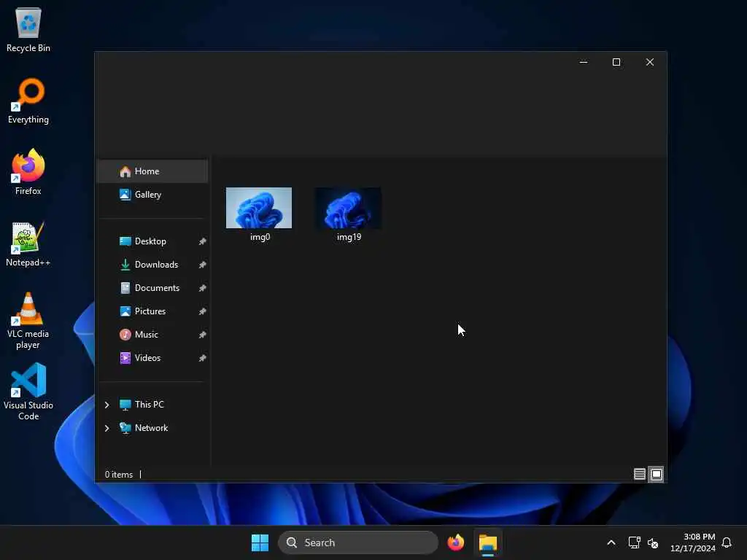The width and height of the screenshot is (747, 560).
Task: Open the Music folder
Action: click(152, 335)
